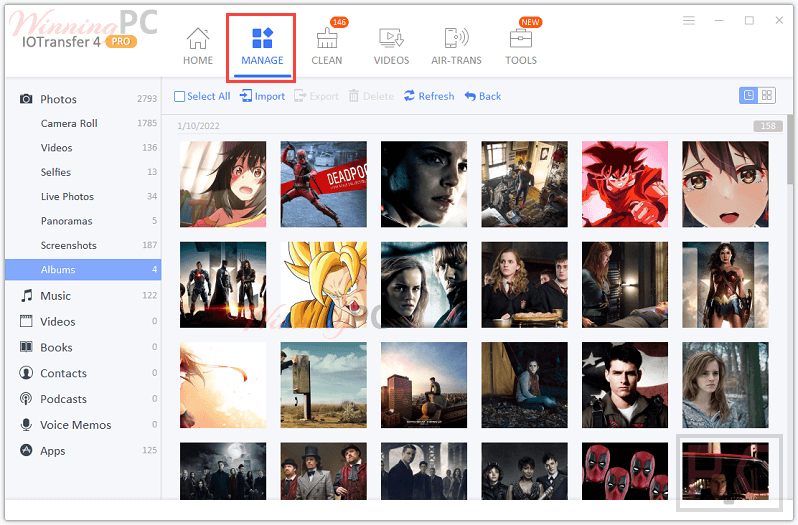798x525 pixels.
Task: Select the Deadpool masks thumbnail
Action: [625, 471]
